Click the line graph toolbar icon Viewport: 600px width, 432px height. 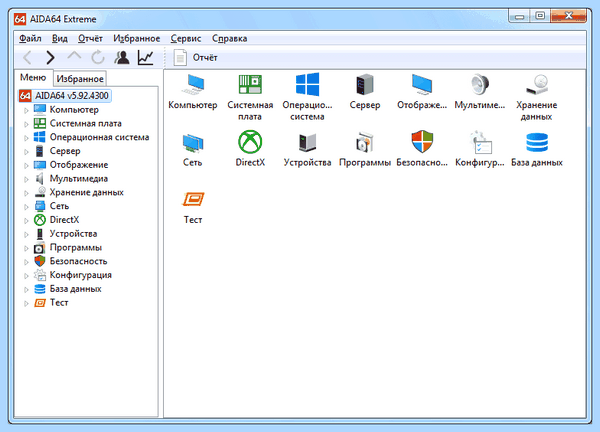click(x=146, y=57)
